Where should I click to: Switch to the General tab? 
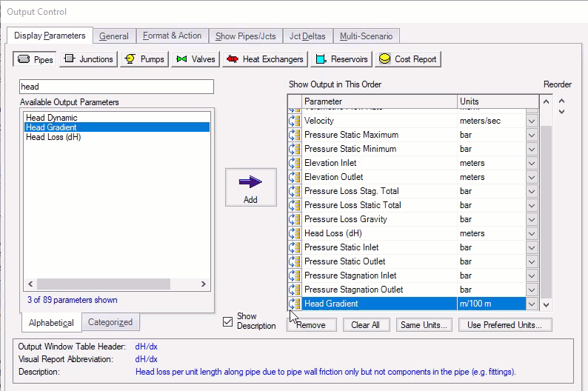click(114, 36)
